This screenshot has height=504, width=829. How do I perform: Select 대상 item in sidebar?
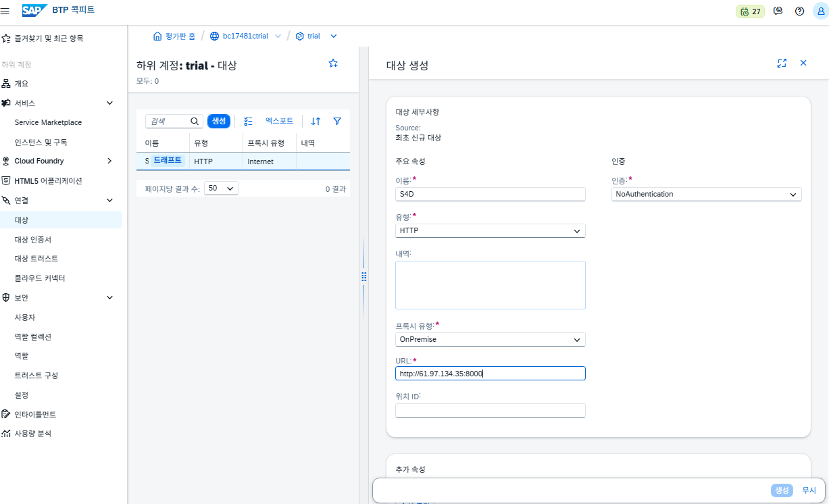(x=61, y=220)
